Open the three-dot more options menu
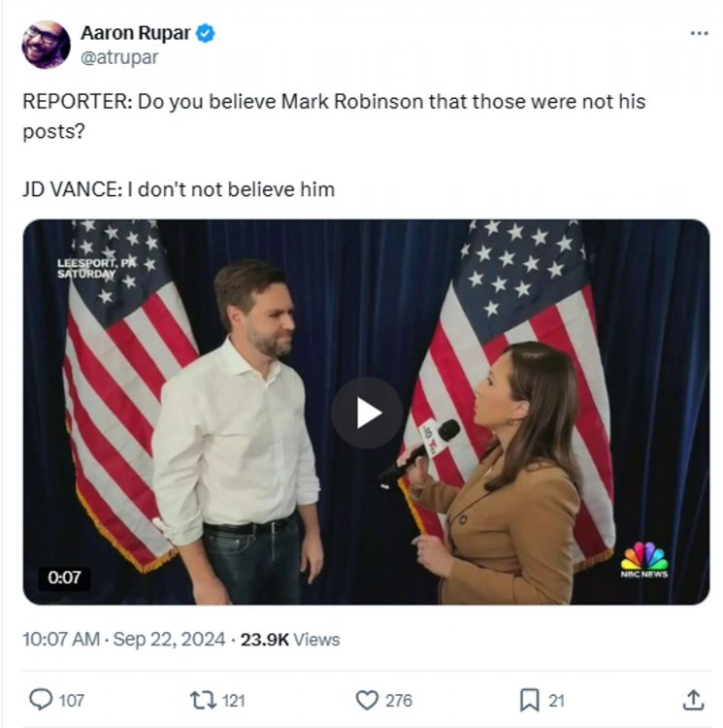Viewport: 723px width, 728px height. coord(699,33)
